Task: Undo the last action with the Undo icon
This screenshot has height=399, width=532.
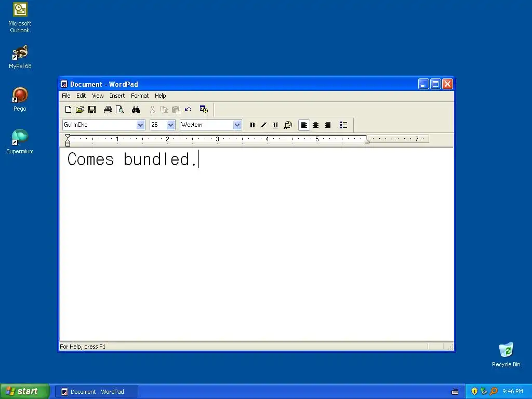Action: (188, 110)
